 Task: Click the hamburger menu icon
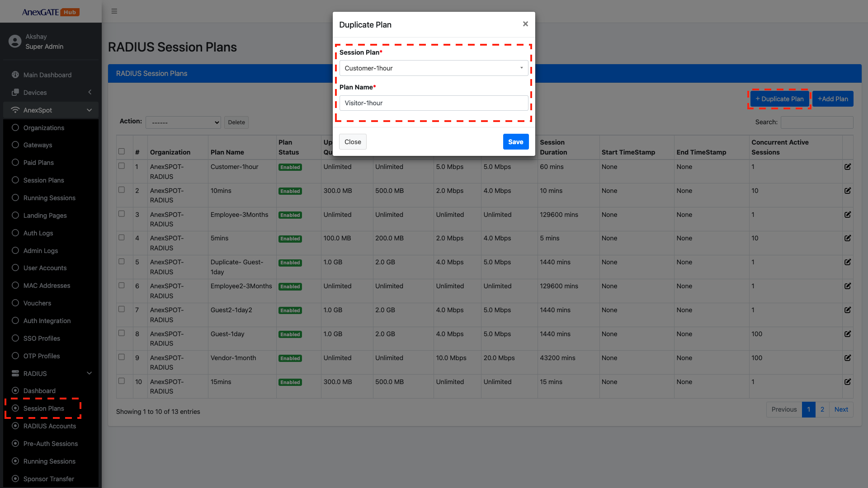pos(114,11)
